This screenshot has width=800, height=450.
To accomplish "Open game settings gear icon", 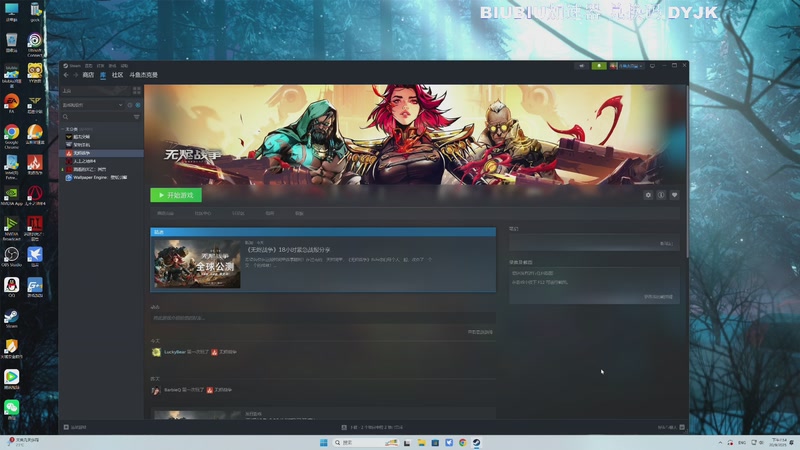I will [x=648, y=195].
